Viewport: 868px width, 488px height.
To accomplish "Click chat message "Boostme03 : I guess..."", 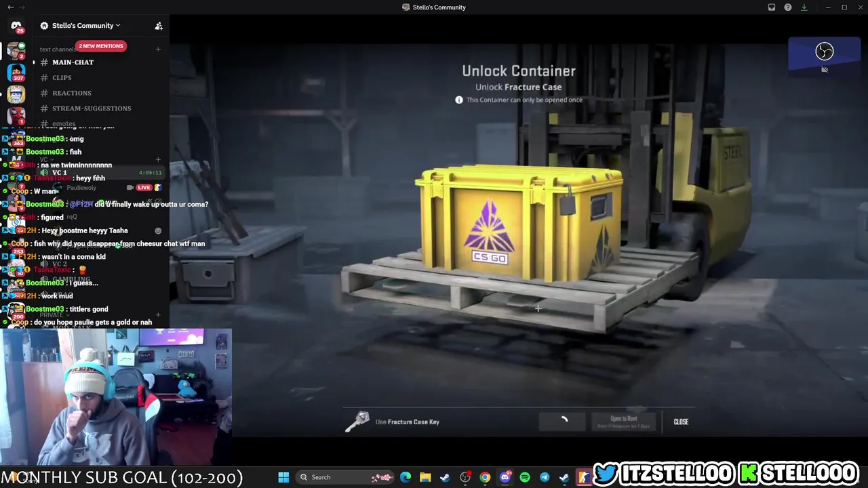I will coord(62,283).
